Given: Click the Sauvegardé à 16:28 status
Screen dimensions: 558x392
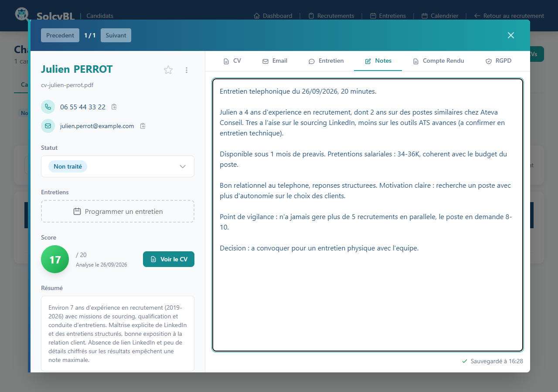Looking at the screenshot, I should coord(493,361).
